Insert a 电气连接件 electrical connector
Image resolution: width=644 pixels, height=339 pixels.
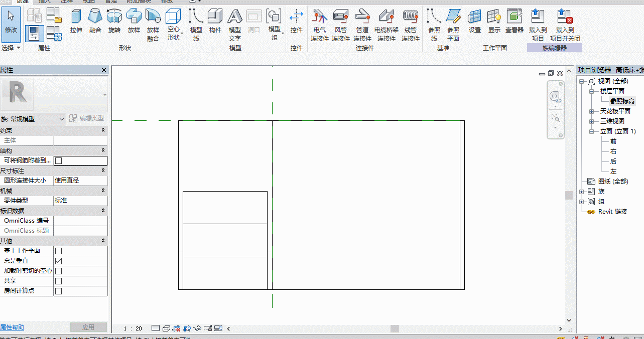[x=320, y=25]
